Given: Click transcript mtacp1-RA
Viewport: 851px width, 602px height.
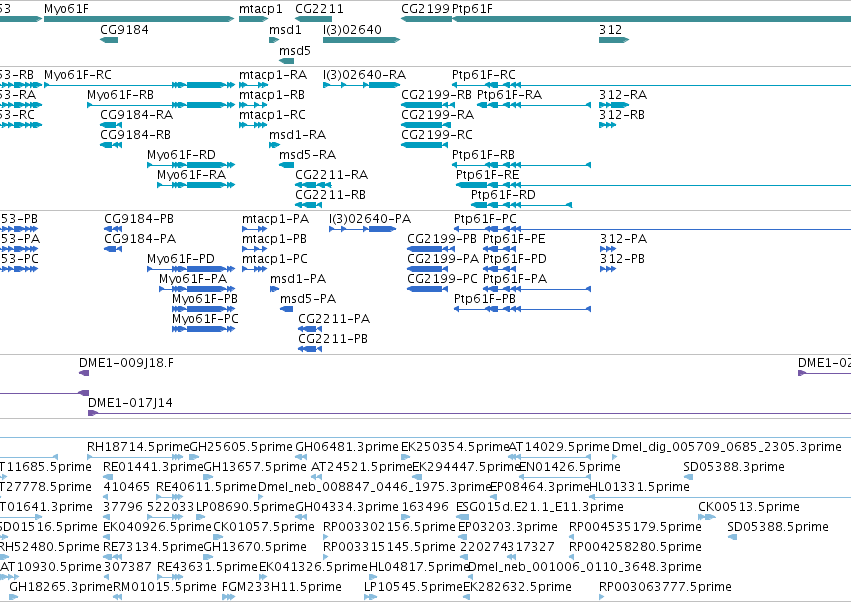Looking at the screenshot, I should [x=253, y=85].
